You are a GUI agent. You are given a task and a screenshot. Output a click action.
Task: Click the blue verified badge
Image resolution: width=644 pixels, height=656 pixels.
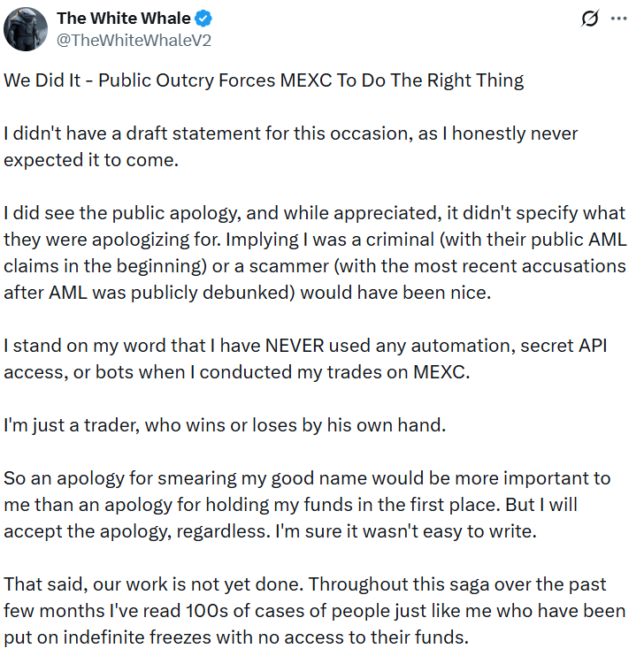point(203,19)
